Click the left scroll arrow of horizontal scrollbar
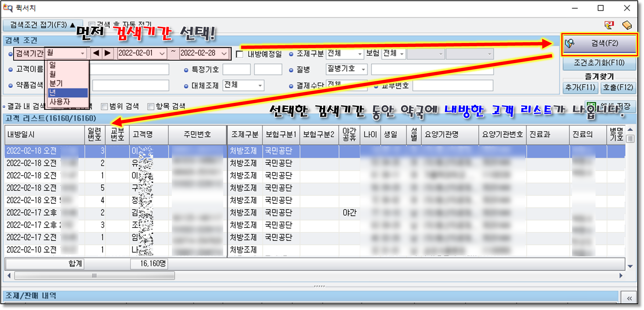Viewport: 644px width, 310px height. [x=9, y=275]
